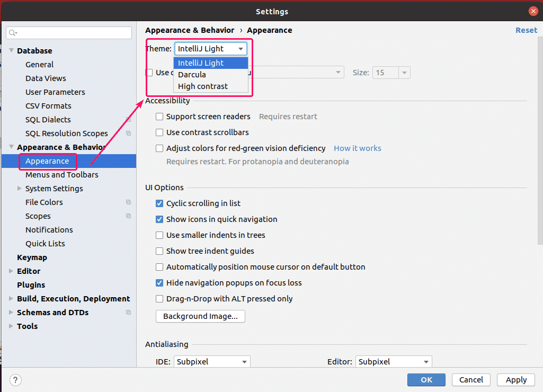Toggle Adjust colors for red-green vision deficiency
This screenshot has height=392, width=543.
tap(159, 148)
